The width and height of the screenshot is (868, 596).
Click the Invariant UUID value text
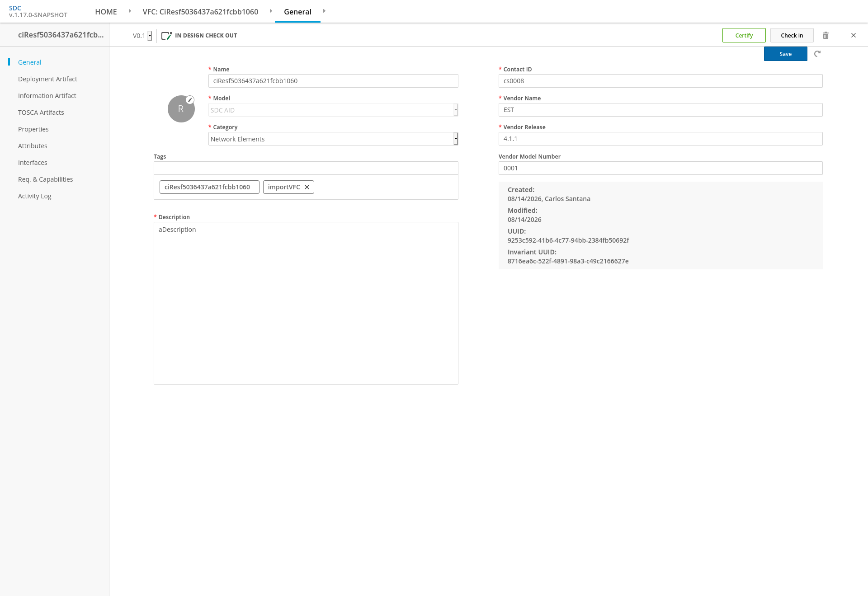point(568,261)
